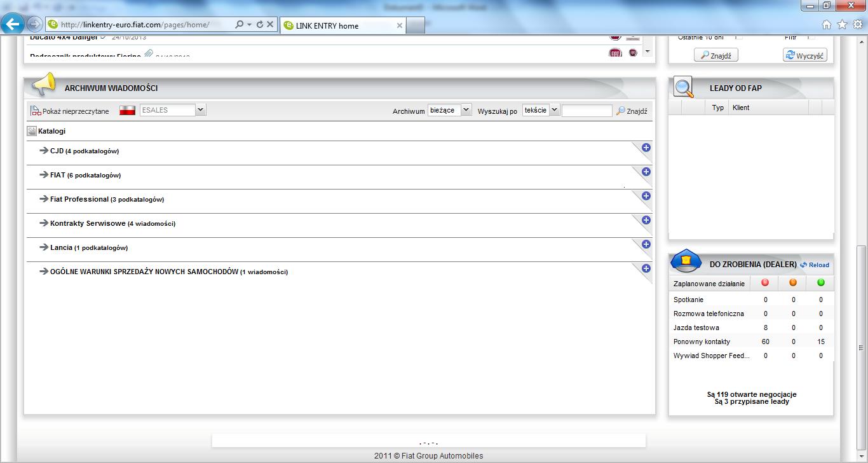Click 'Są 119 otwarte negocjacje' text

[752, 394]
